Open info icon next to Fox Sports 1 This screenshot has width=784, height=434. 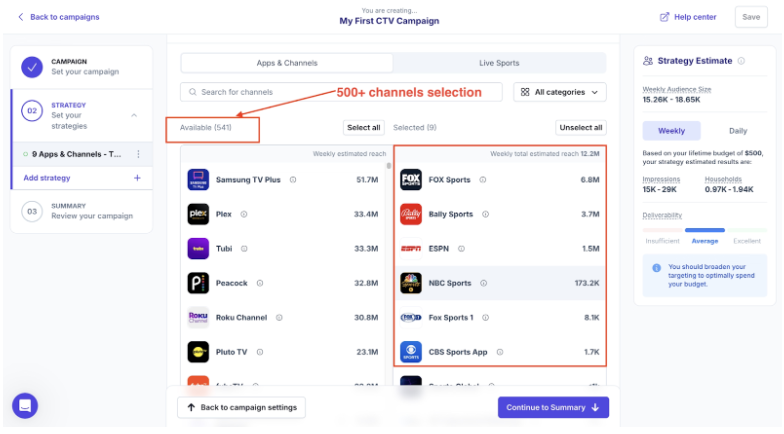tap(486, 318)
